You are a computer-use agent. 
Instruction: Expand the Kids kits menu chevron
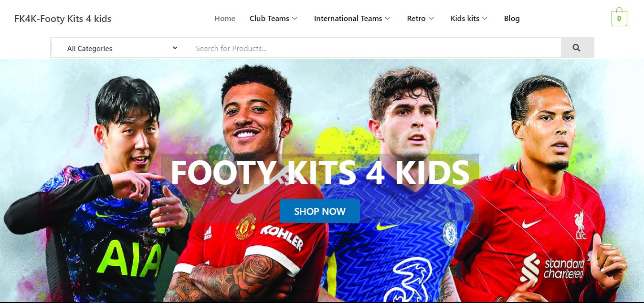[x=485, y=19]
